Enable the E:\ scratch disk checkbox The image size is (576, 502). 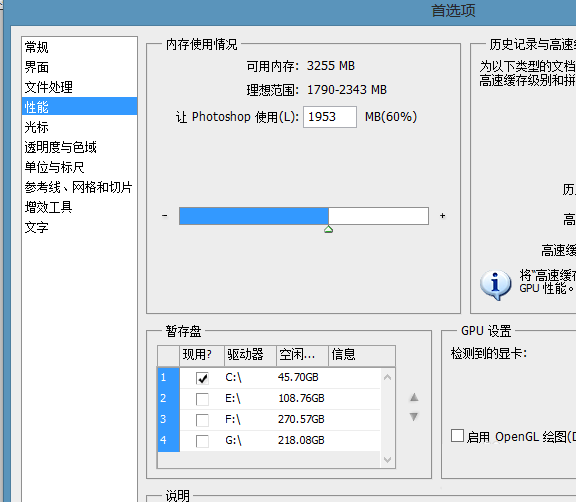pyautogui.click(x=202, y=399)
